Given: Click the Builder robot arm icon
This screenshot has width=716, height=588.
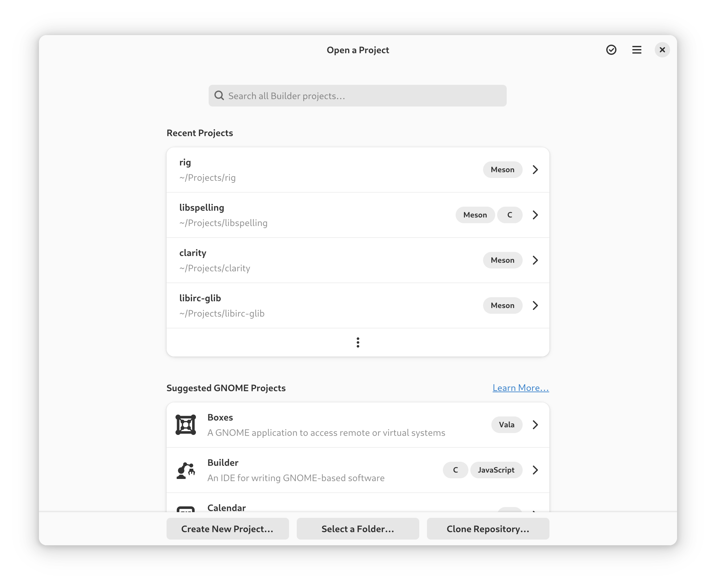Looking at the screenshot, I should point(186,470).
